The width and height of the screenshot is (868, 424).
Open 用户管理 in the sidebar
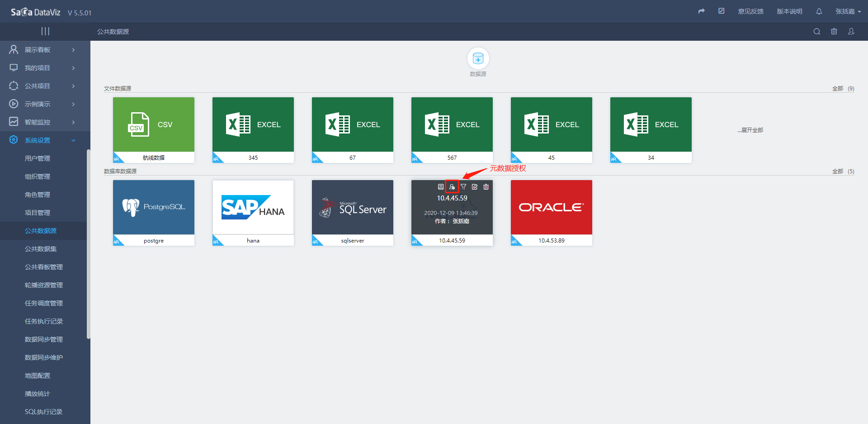click(38, 158)
